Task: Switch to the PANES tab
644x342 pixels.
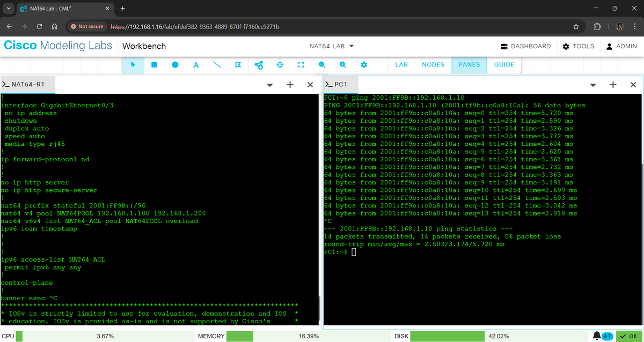Action: 469,64
